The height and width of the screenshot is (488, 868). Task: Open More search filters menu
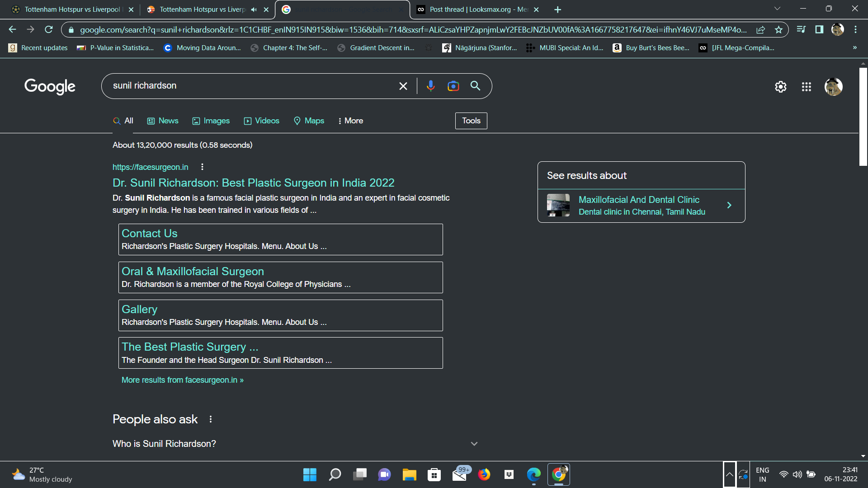350,121
